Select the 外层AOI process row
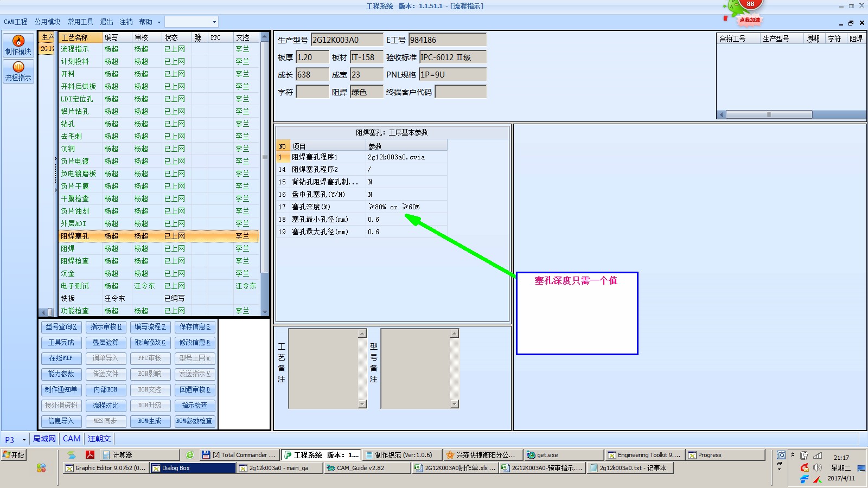 [x=158, y=223]
